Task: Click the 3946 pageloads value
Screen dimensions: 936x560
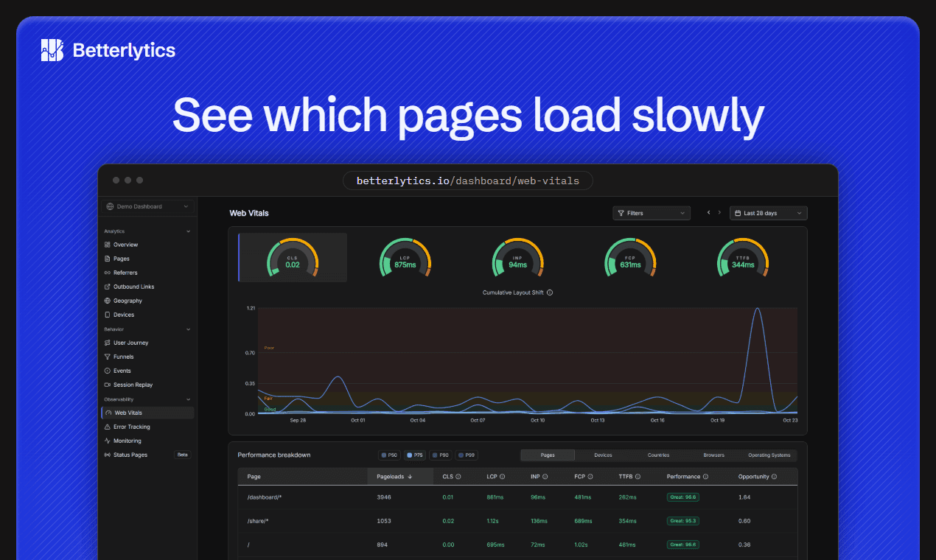Action: [383, 497]
